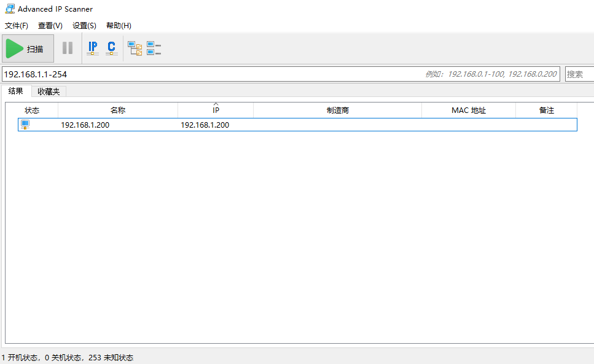Select the name cell 192.168.1.200
The height and width of the screenshot is (364, 594).
pyautogui.click(x=85, y=125)
